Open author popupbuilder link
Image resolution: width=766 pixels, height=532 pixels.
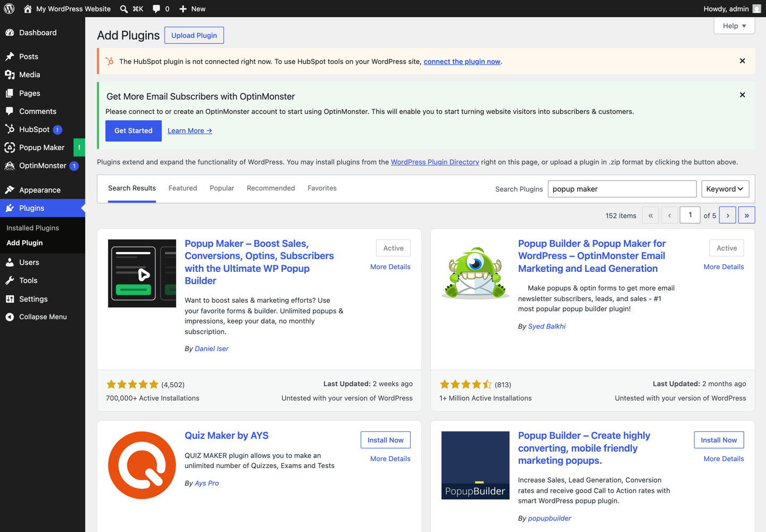[549, 519]
